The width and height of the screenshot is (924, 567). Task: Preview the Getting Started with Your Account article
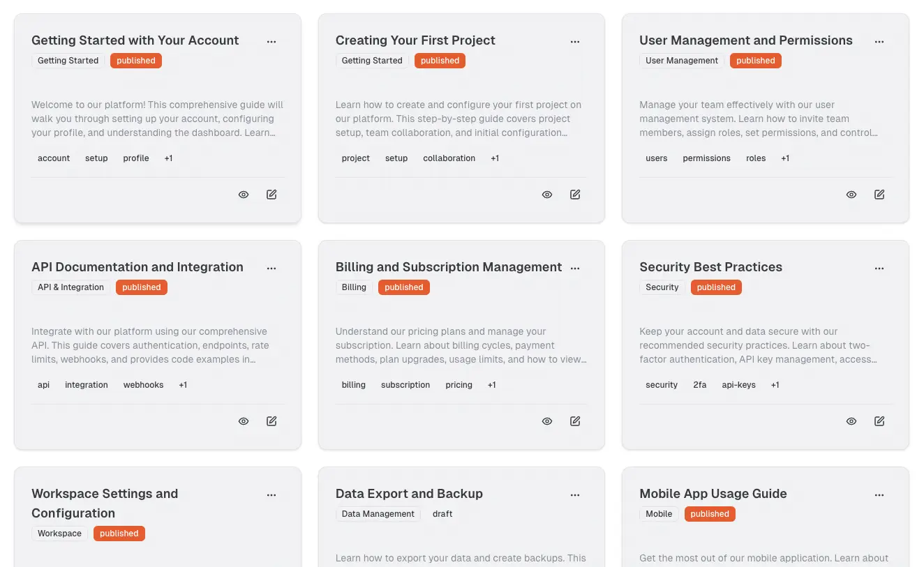tap(244, 195)
